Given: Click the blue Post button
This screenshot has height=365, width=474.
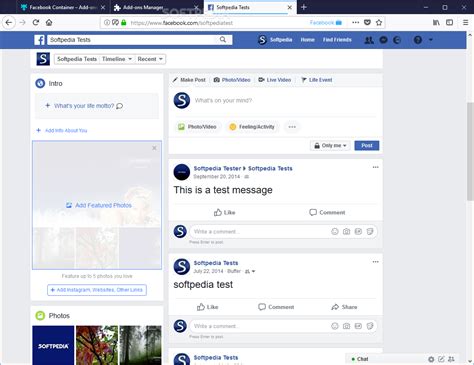Looking at the screenshot, I should (367, 146).
